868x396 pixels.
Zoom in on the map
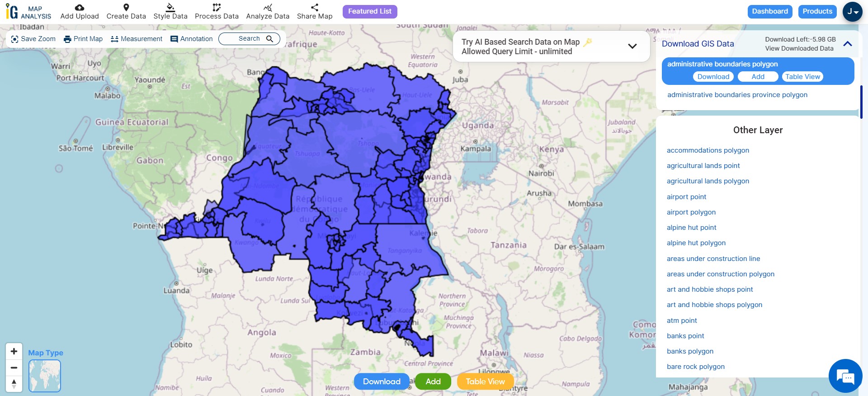click(x=14, y=351)
